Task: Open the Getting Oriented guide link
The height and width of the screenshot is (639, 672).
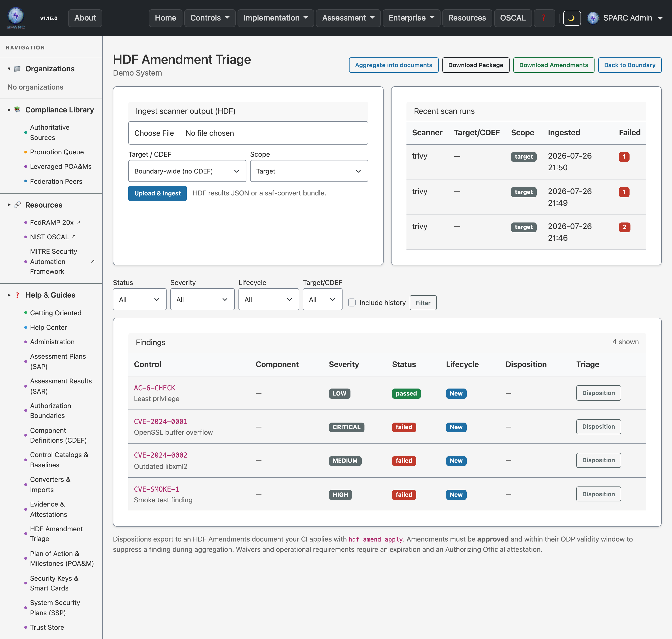Action: [56, 313]
